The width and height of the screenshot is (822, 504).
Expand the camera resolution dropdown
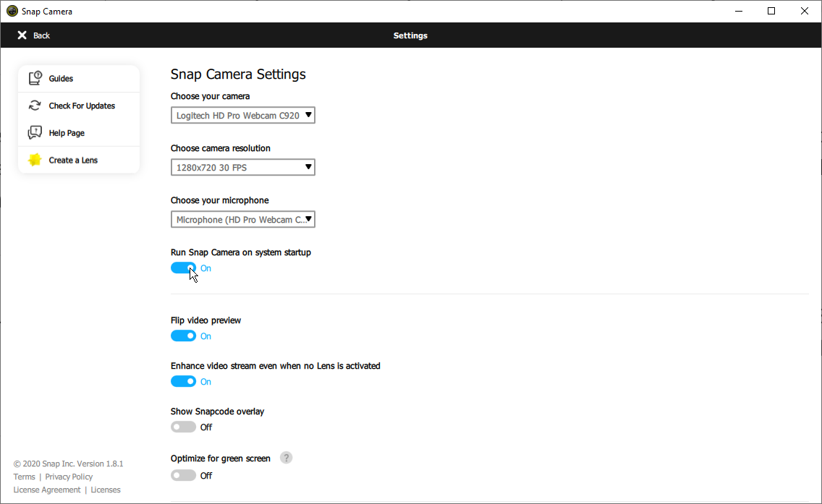click(x=243, y=167)
